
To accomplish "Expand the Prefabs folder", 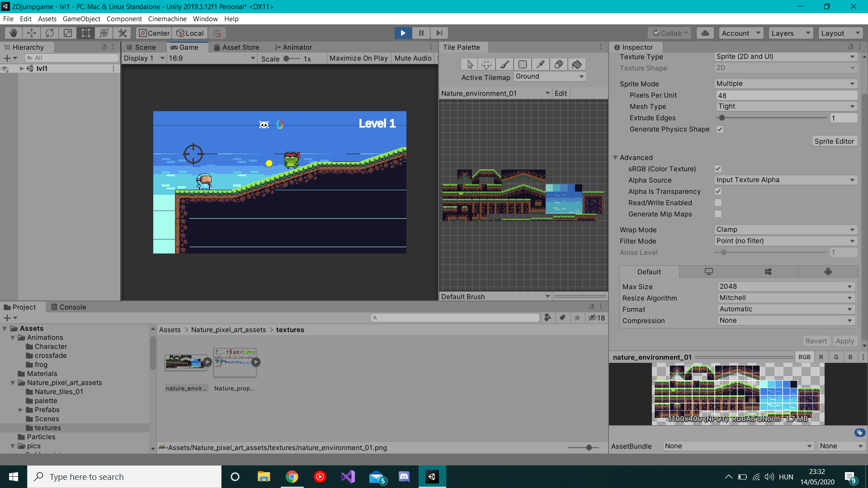I will tap(20, 410).
